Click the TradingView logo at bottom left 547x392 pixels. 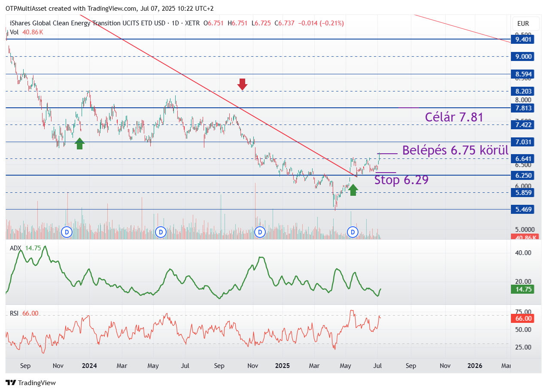click(30, 383)
